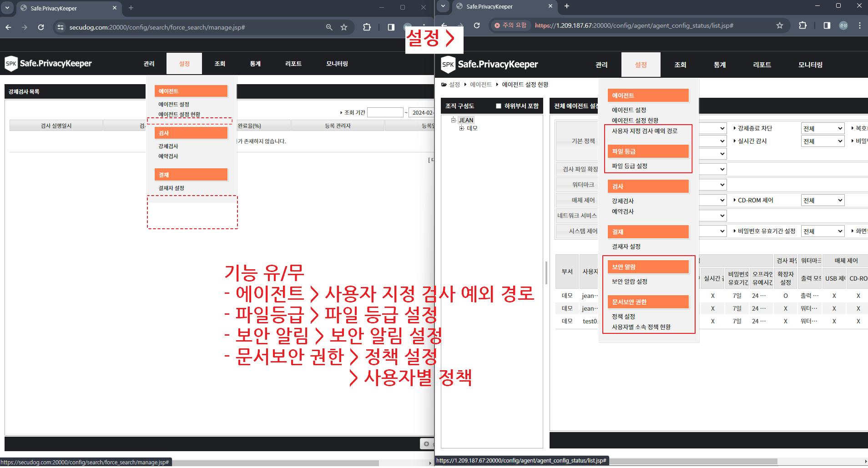Click the 검사 실행일시 column header
Viewport: 868px width, 468px height.
coord(56,126)
